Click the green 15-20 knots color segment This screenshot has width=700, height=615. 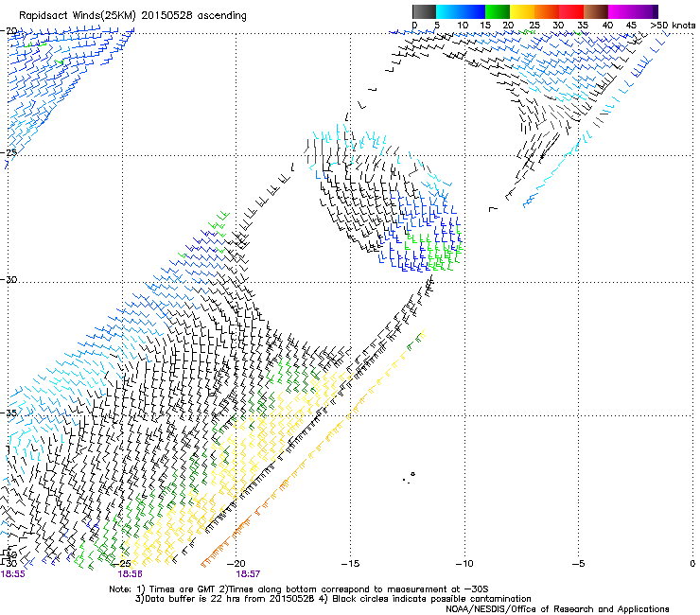[498, 11]
